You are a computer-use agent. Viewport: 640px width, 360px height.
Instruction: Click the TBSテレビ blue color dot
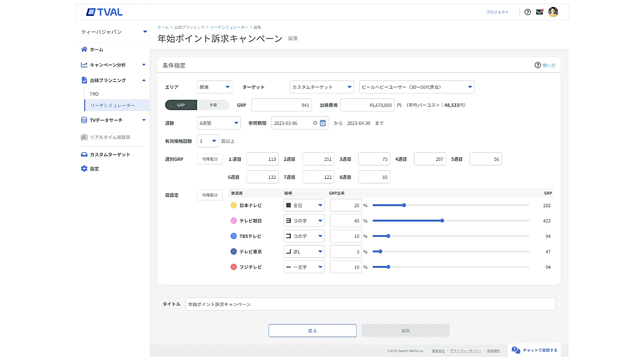pos(233,236)
